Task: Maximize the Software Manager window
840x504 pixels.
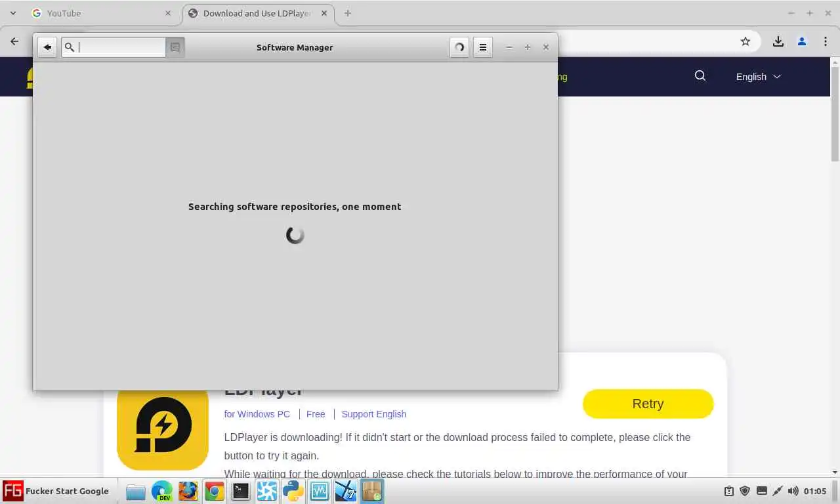Action: click(527, 47)
